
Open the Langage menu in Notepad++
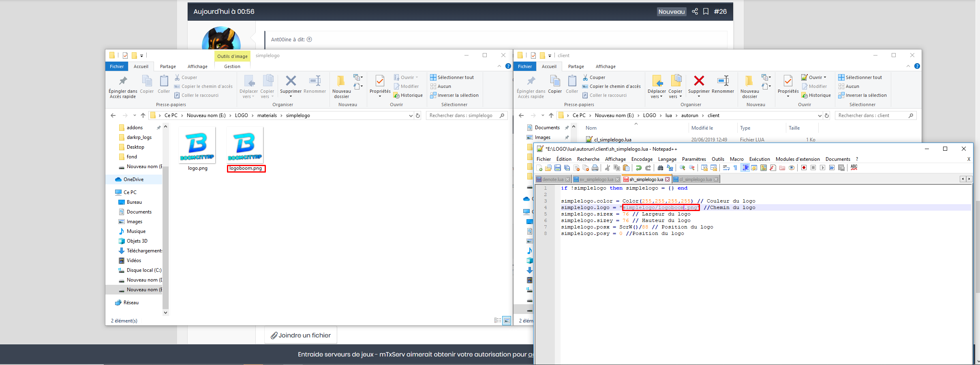tap(667, 159)
